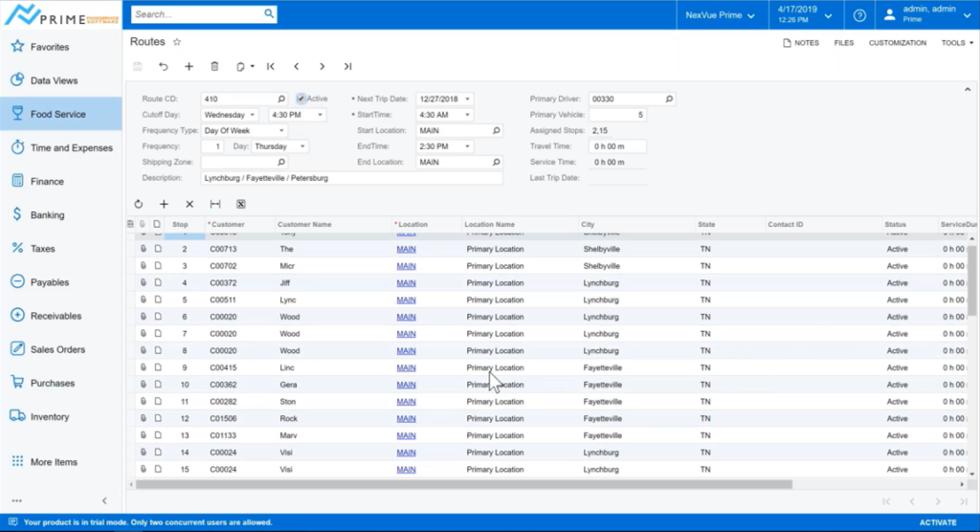
Task: Open the cutoff time 4:30 PM dropdown
Action: click(x=320, y=115)
